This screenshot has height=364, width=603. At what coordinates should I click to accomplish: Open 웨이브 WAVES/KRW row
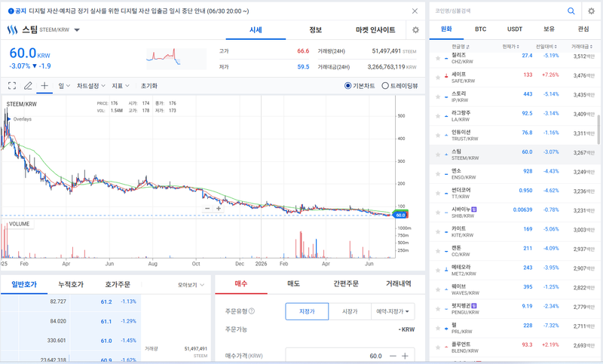[x=515, y=290]
